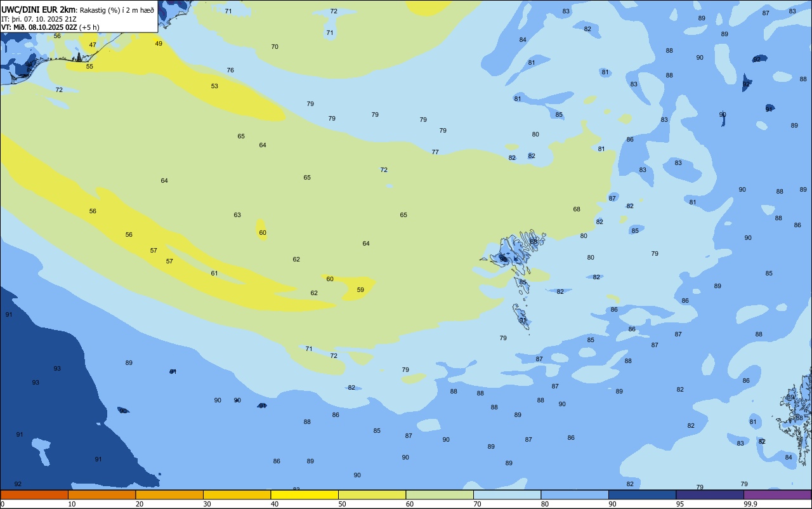The image size is (812, 509).
Task: Click the humidity value 55 near the coast
Action: coord(89,66)
